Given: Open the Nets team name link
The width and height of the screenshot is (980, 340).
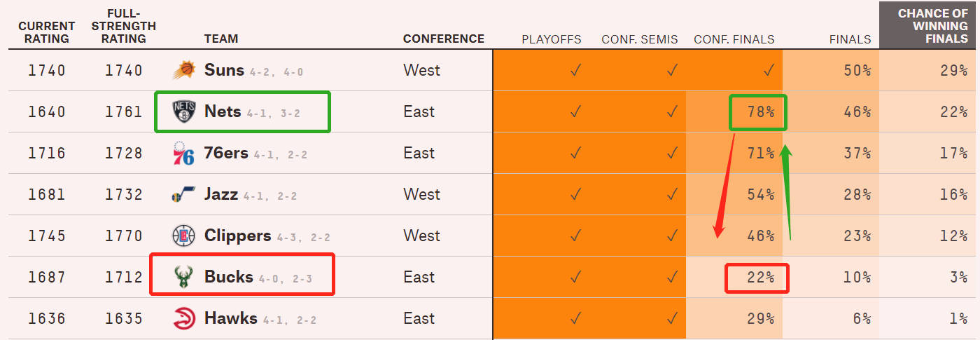Looking at the screenshot, I should (x=223, y=111).
